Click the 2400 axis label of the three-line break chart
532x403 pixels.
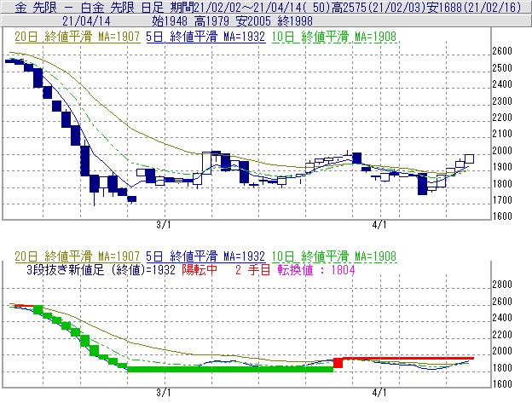502,318
